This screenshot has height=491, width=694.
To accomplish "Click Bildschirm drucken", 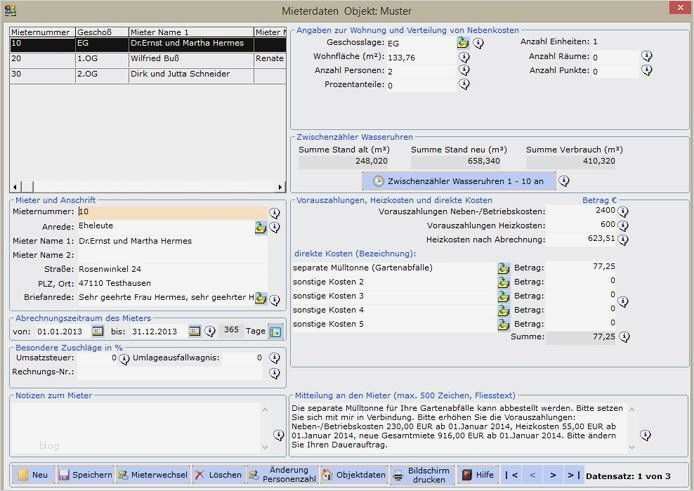I will click(422, 475).
